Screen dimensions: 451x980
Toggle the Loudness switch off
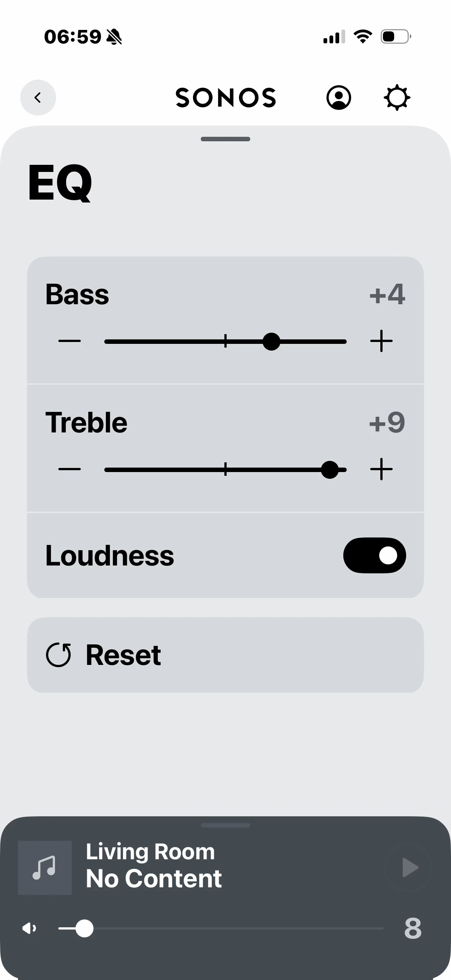[374, 555]
